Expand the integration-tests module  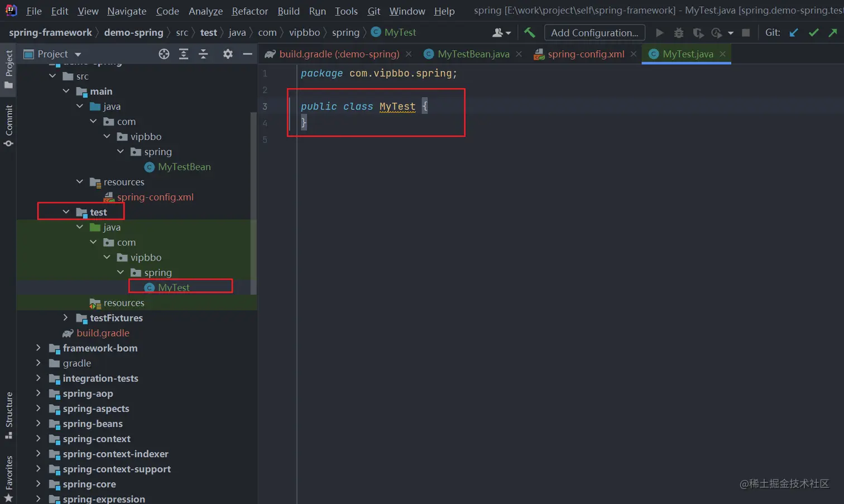[x=39, y=378]
